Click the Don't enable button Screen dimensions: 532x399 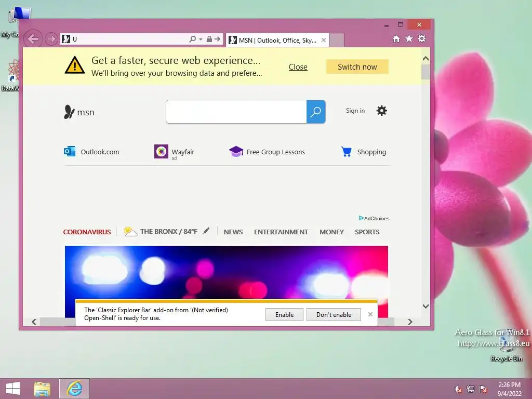click(334, 314)
